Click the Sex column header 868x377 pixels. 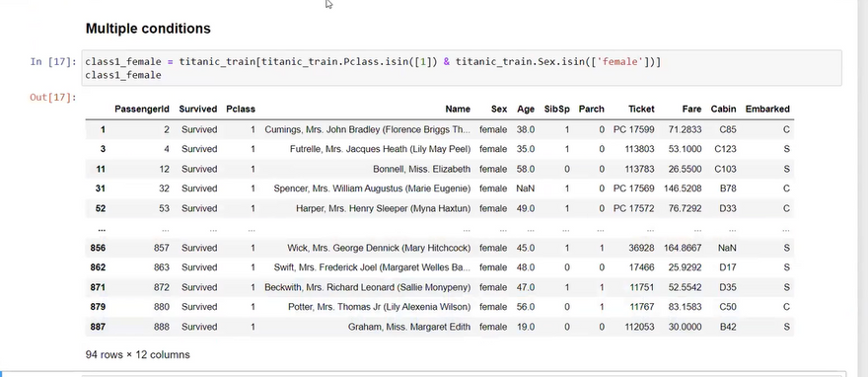click(x=499, y=110)
